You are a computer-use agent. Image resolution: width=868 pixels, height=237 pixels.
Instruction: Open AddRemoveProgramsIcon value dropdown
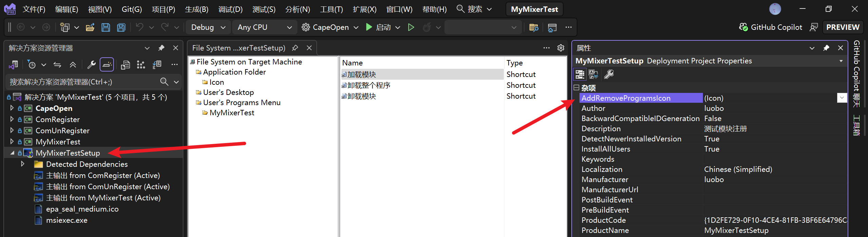tap(842, 98)
